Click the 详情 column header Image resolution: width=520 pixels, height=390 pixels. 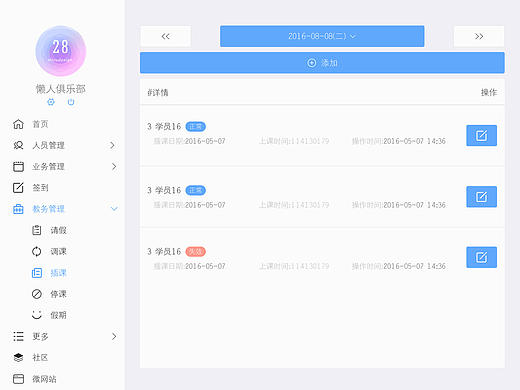(x=158, y=92)
